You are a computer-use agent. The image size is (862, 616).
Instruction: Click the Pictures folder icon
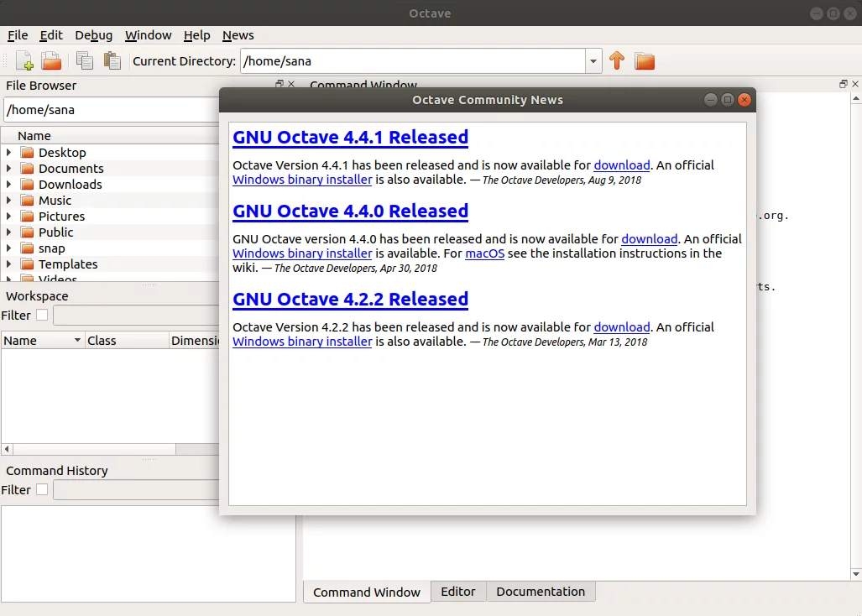pos(27,216)
